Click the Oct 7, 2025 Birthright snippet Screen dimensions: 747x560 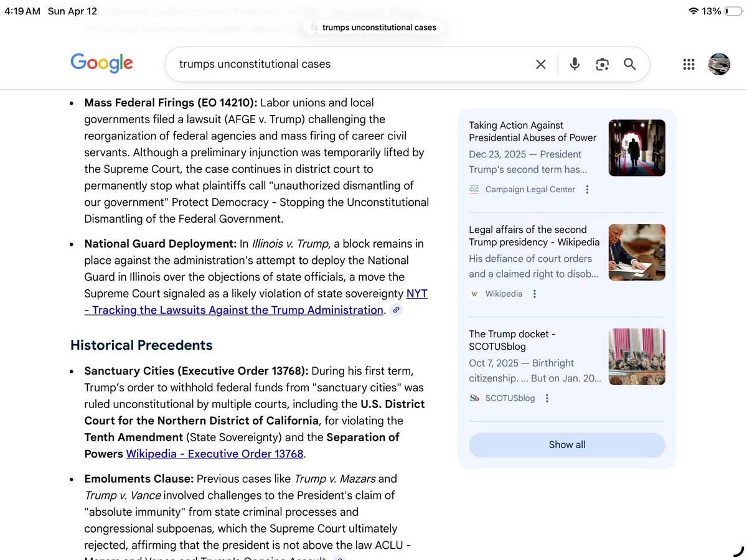535,371
